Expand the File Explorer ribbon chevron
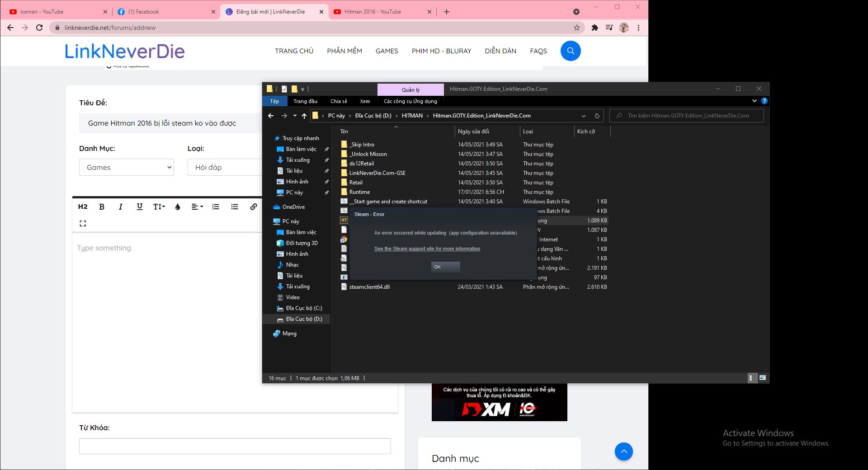This screenshot has height=470, width=868. tap(754, 101)
